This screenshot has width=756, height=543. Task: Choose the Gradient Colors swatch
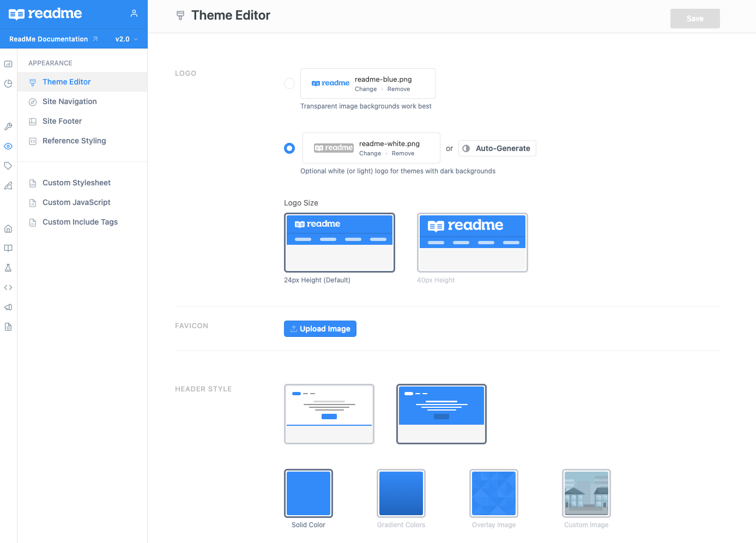point(401,493)
